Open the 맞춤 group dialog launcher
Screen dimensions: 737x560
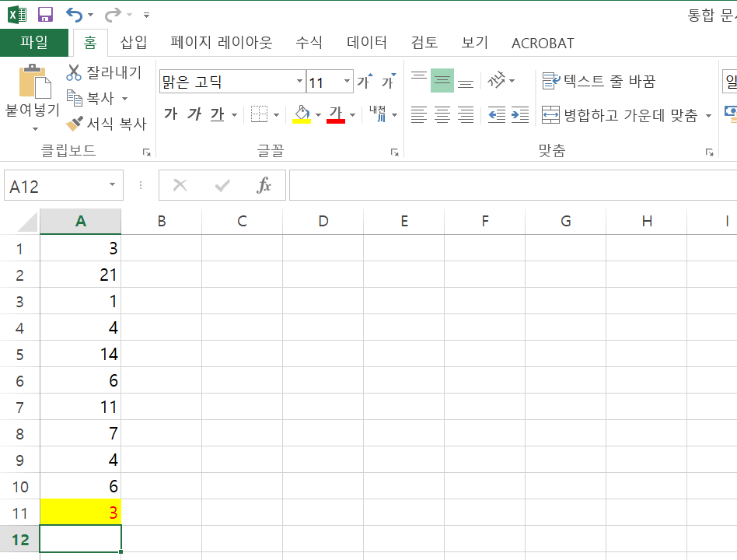pyautogui.click(x=709, y=152)
